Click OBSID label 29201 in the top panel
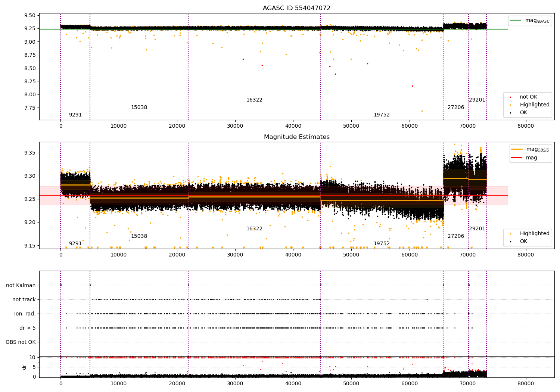The width and height of the screenshot is (560, 392). click(477, 100)
